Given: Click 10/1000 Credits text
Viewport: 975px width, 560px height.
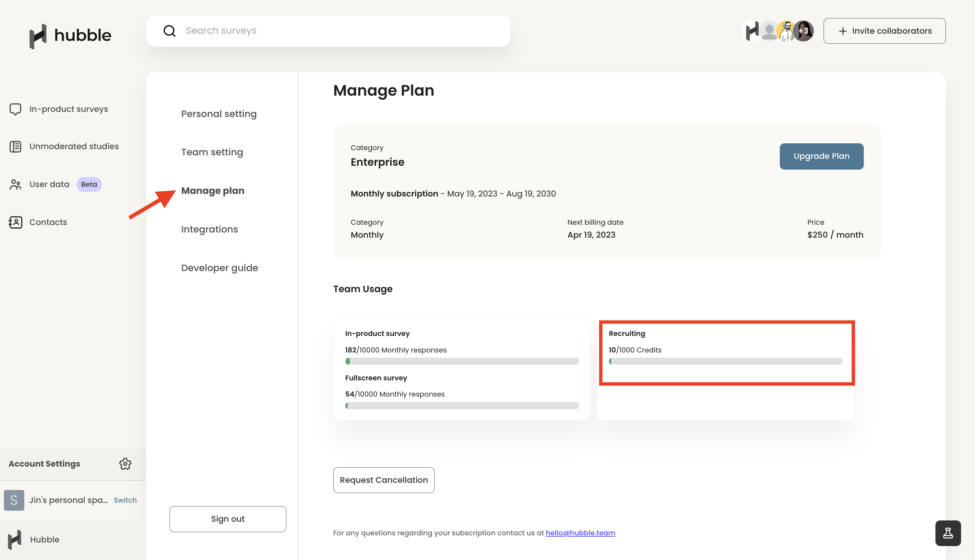Looking at the screenshot, I should (635, 350).
